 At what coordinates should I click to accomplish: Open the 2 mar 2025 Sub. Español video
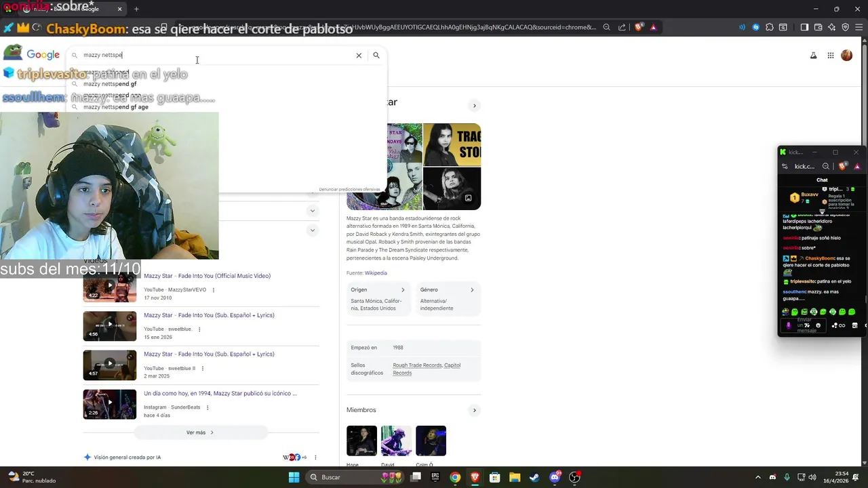[x=209, y=354]
